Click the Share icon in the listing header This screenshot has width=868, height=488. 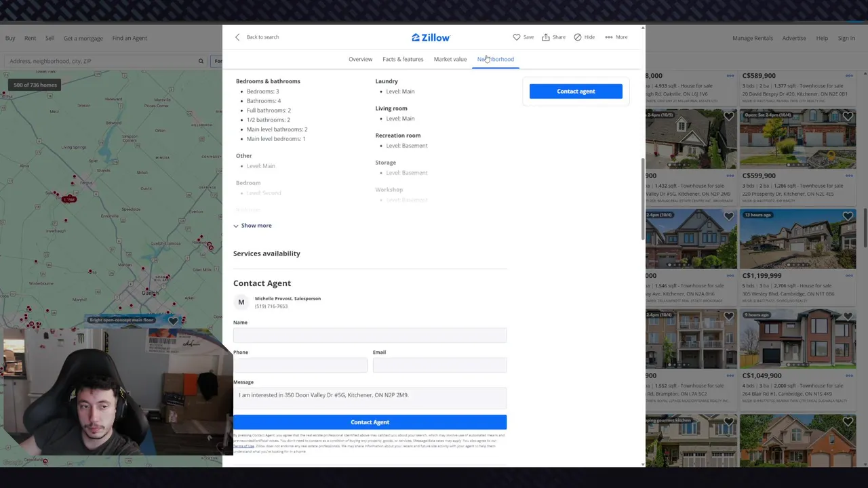[546, 37]
